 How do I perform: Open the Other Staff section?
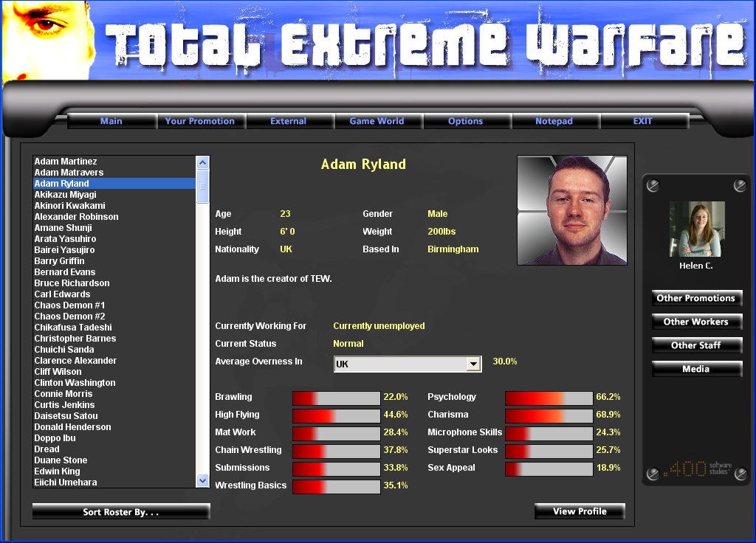pos(696,345)
